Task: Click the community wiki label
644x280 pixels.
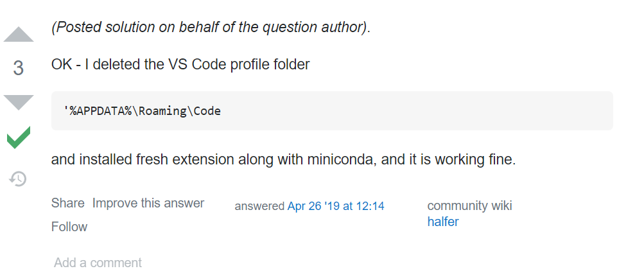Action: [469, 206]
